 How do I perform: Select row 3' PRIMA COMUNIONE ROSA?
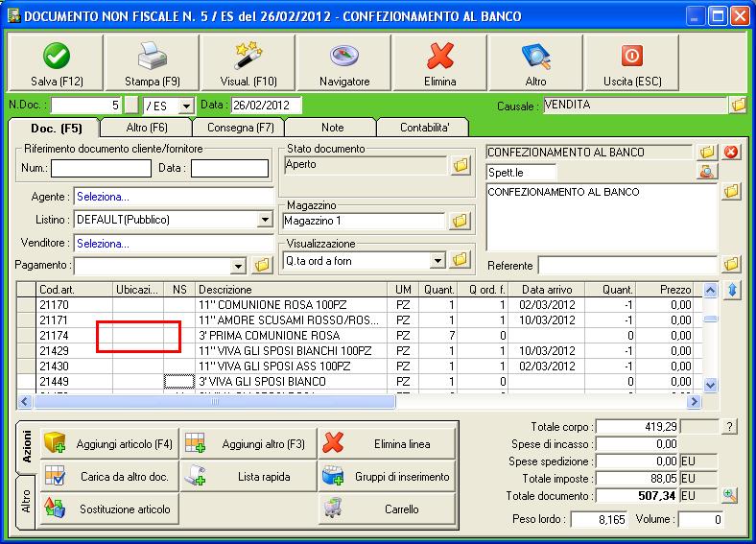[359, 335]
